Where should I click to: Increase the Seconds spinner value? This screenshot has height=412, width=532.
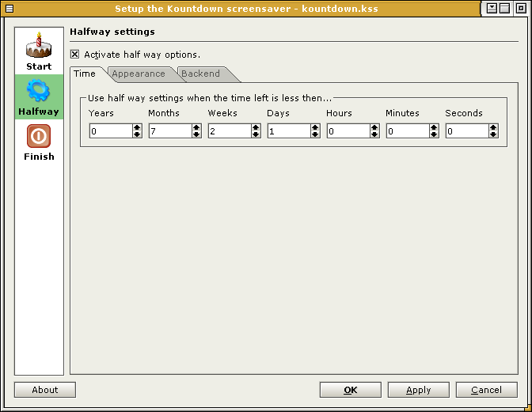tap(493, 128)
